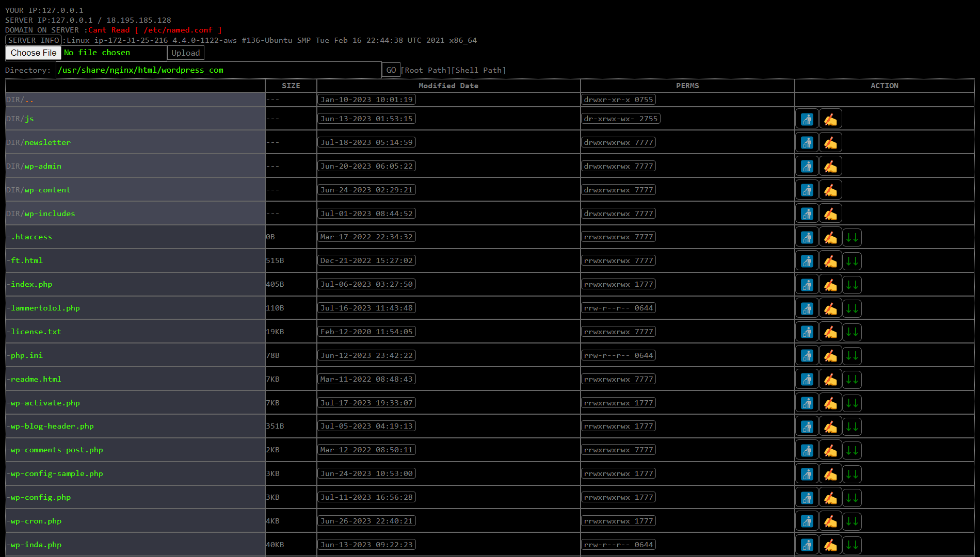The width and height of the screenshot is (980, 557).
Task: Delete wp-content directory using trash icon
Action: click(x=807, y=190)
